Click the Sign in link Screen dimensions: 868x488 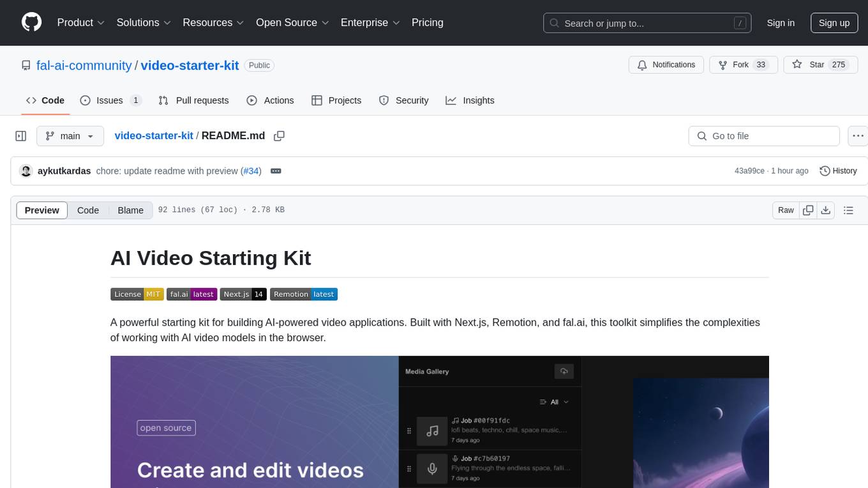781,23
